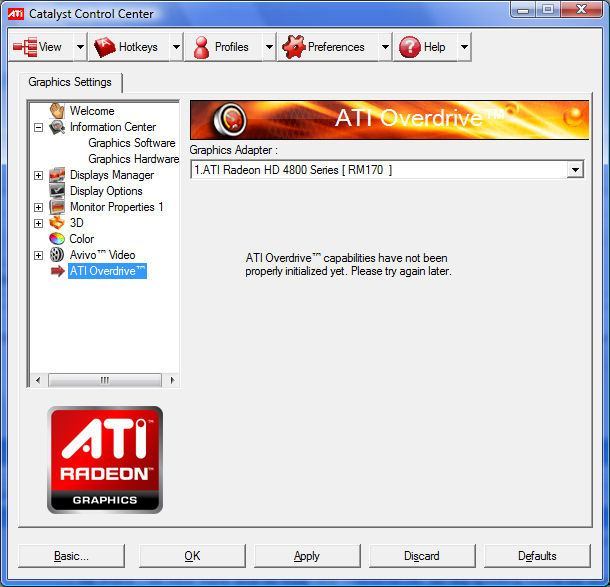Click the ATI Overdrive red arrow icon

click(x=58, y=271)
